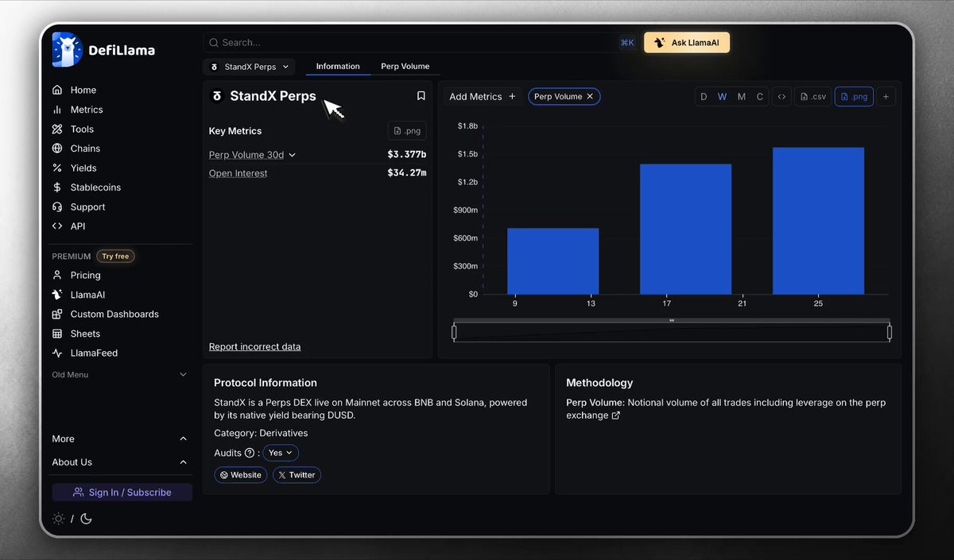Image resolution: width=954 pixels, height=560 pixels.
Task: Remove Perp Volume metric chip
Action: point(590,97)
